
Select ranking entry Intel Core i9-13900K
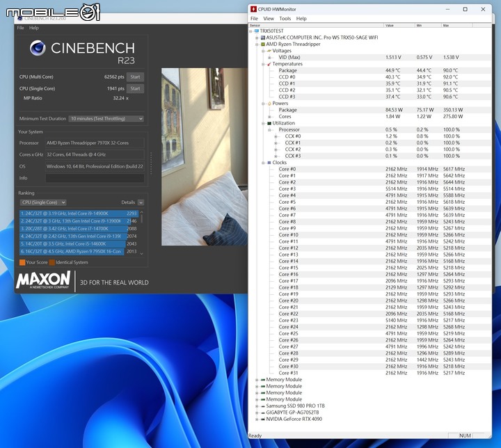click(x=79, y=221)
